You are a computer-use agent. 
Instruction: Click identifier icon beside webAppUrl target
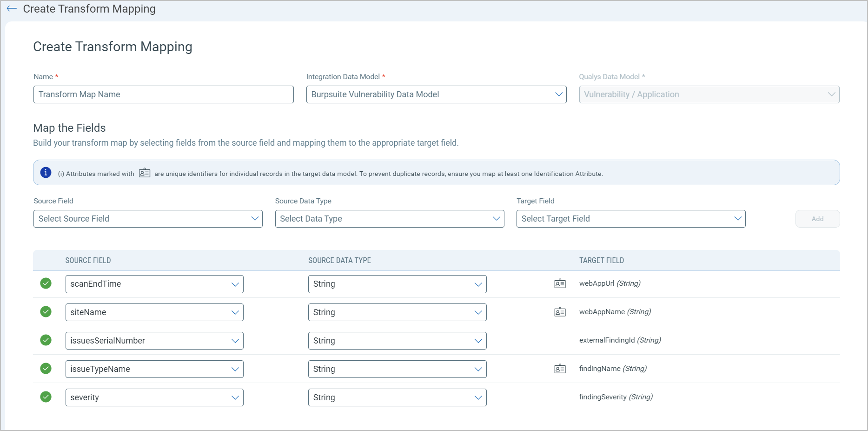point(560,283)
